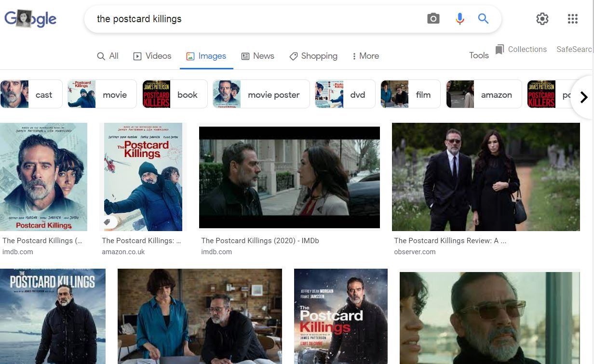Open the close-up thumbnail of man in sunglasses
Viewport: 594px width, 364px height.
click(x=490, y=318)
